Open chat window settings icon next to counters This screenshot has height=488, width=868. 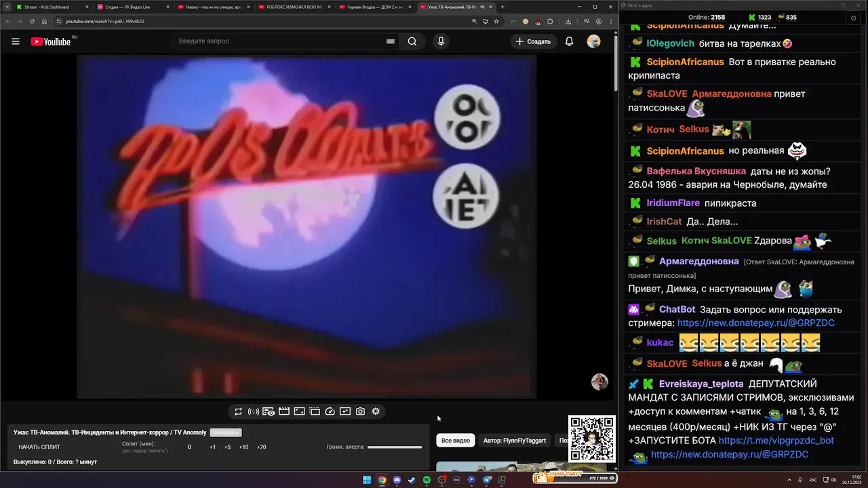[854, 18]
